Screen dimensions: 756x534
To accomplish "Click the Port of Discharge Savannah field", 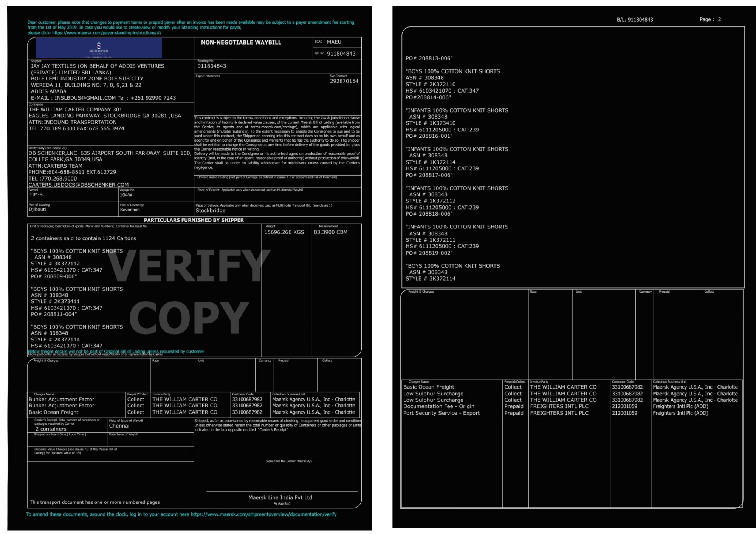I will point(130,210).
